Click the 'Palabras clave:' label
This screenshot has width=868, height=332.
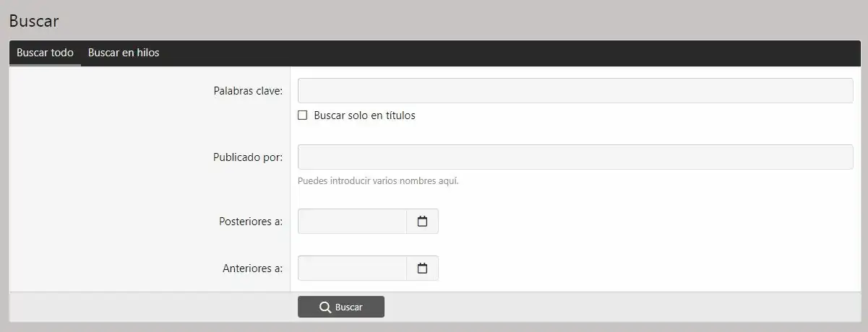pyautogui.click(x=248, y=91)
